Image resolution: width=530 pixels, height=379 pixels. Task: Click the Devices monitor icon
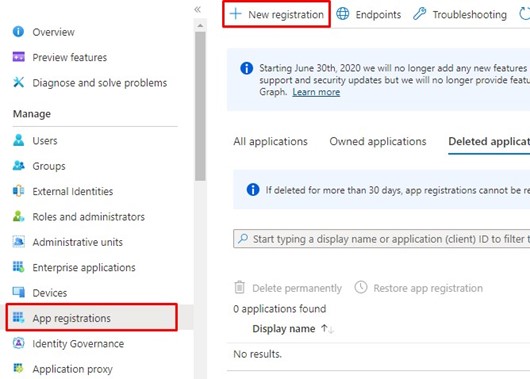(19, 292)
